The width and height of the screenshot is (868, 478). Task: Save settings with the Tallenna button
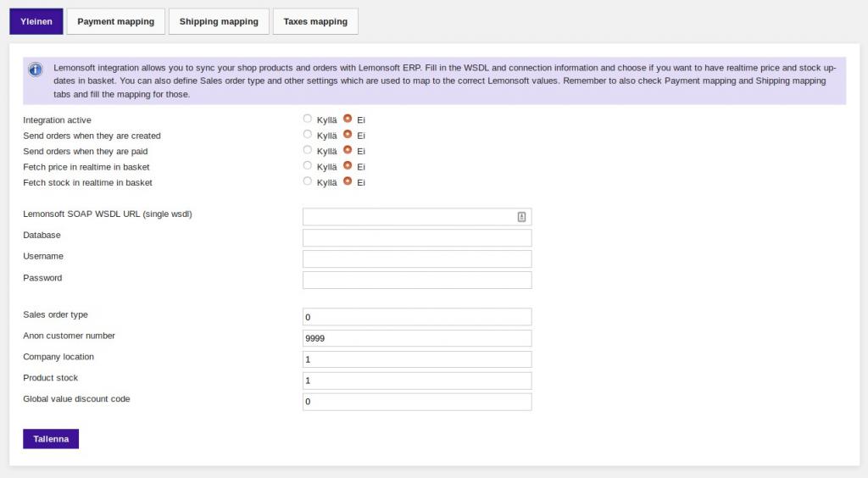[51, 439]
